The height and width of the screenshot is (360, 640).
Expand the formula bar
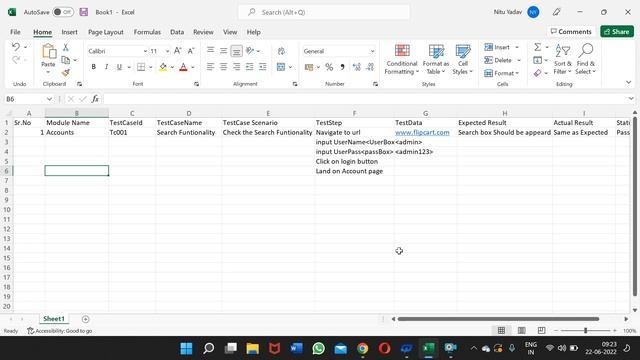[631, 99]
